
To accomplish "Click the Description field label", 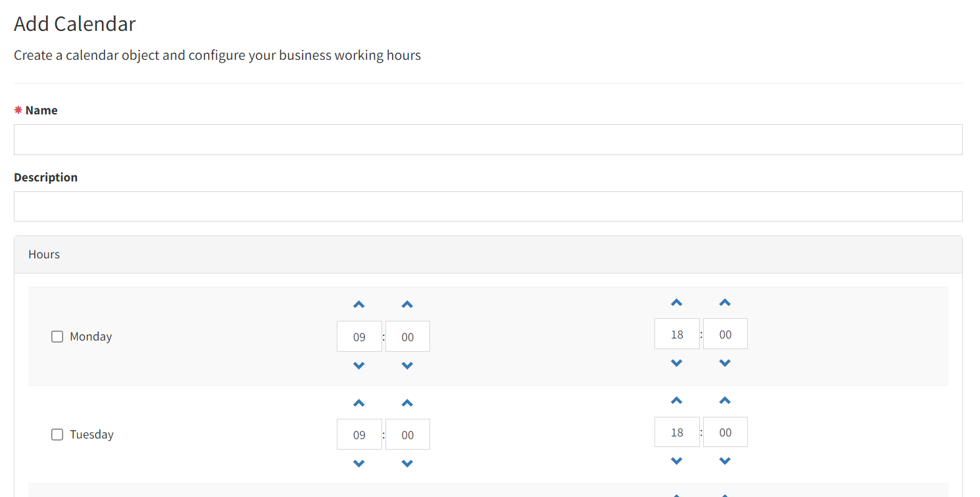I will click(46, 177).
